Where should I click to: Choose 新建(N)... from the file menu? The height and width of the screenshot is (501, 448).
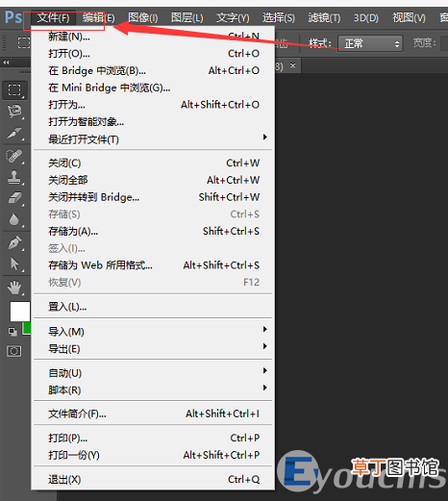click(153, 37)
